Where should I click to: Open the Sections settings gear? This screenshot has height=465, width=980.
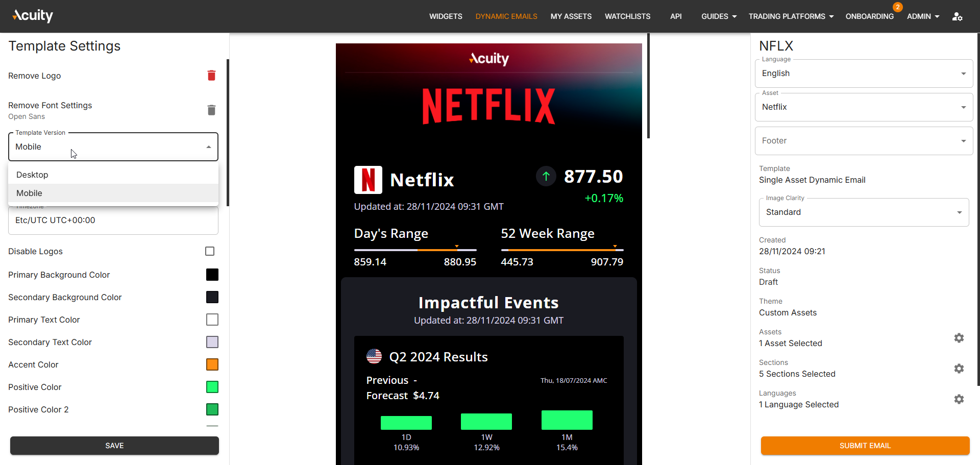[959, 369]
